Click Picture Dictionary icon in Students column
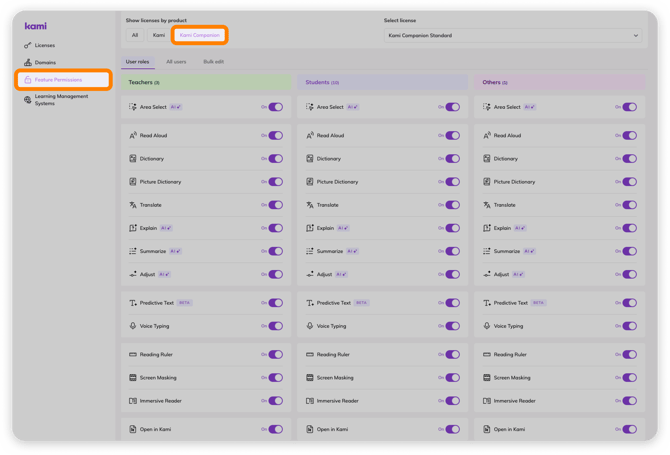Screen dimensions: 670x455 point(310,182)
